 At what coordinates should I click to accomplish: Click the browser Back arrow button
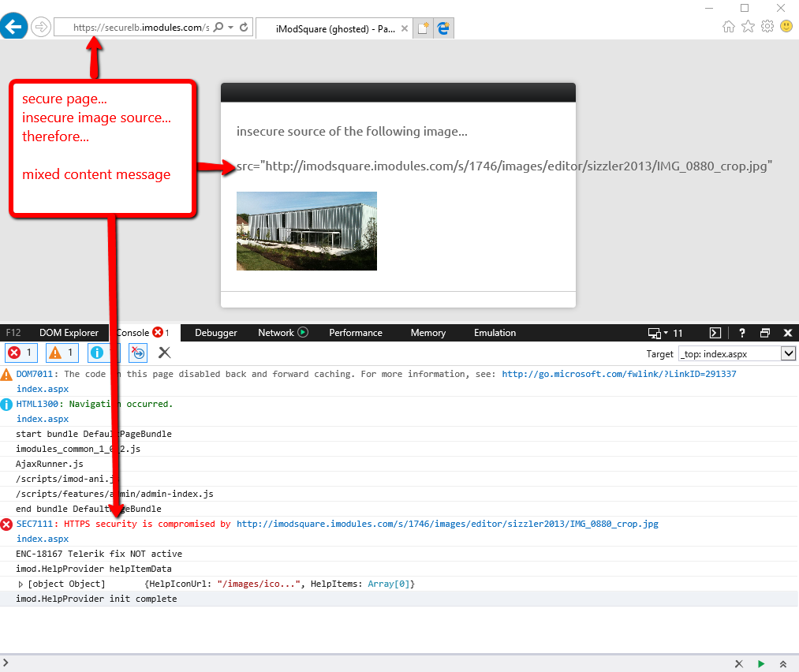coord(13,27)
